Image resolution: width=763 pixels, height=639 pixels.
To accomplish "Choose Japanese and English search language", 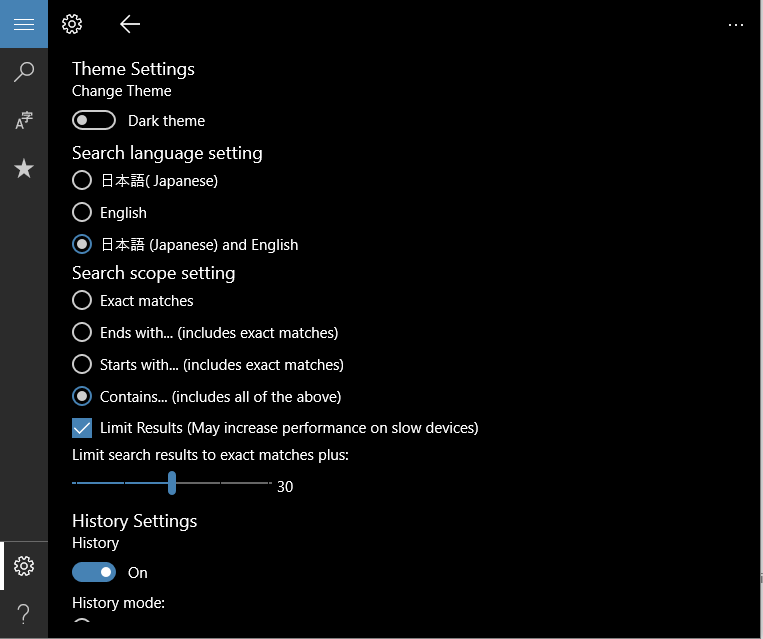I will (82, 245).
